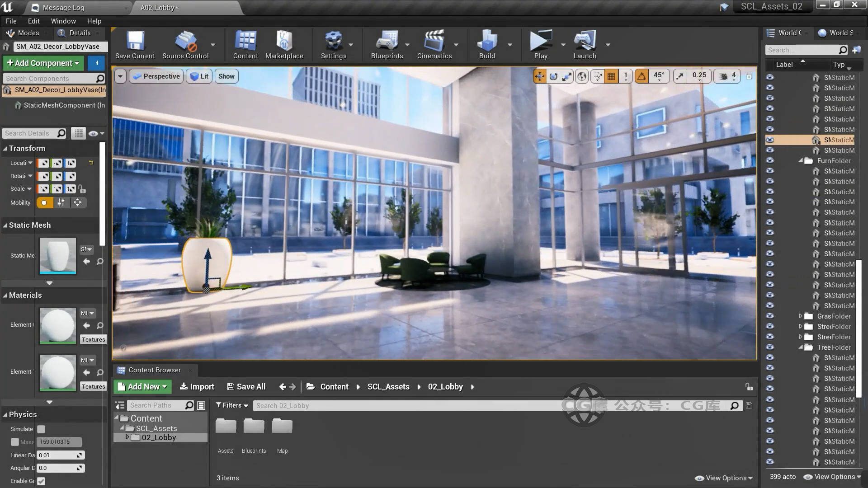Open the Perspective viewport dropdown
868x488 pixels.
(x=156, y=76)
